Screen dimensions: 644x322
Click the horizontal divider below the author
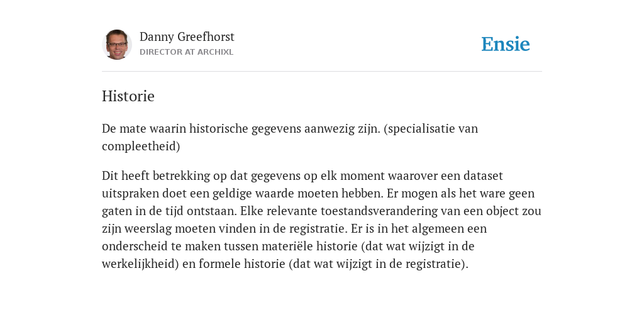[322, 72]
